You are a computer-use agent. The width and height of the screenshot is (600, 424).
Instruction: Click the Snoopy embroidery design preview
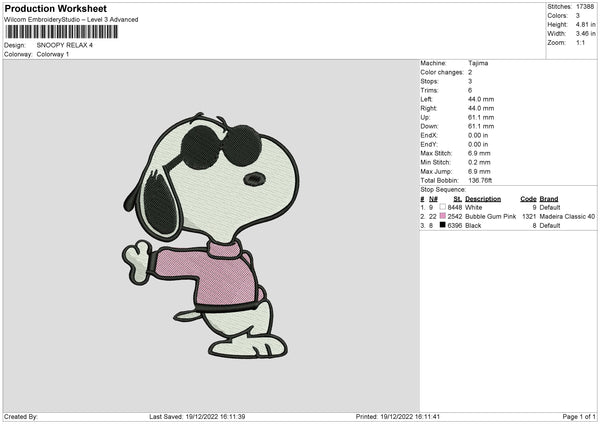[x=211, y=236]
